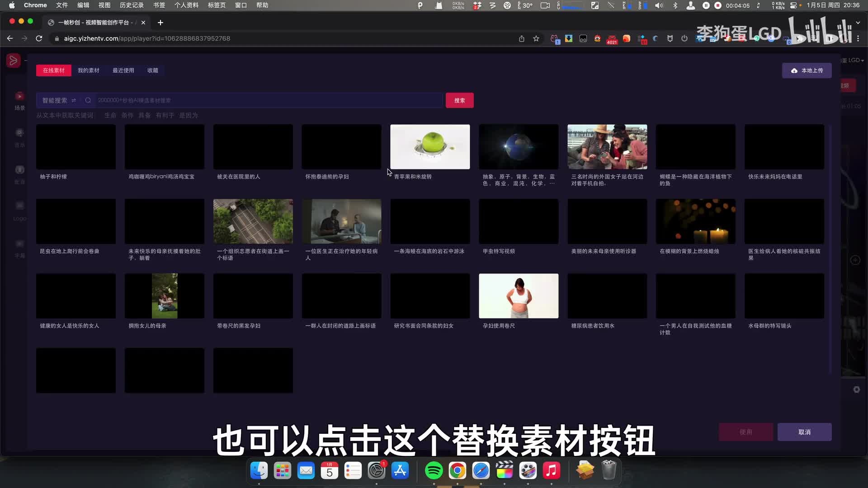Click the browser share icon
This screenshot has width=868, height=488.
(522, 39)
